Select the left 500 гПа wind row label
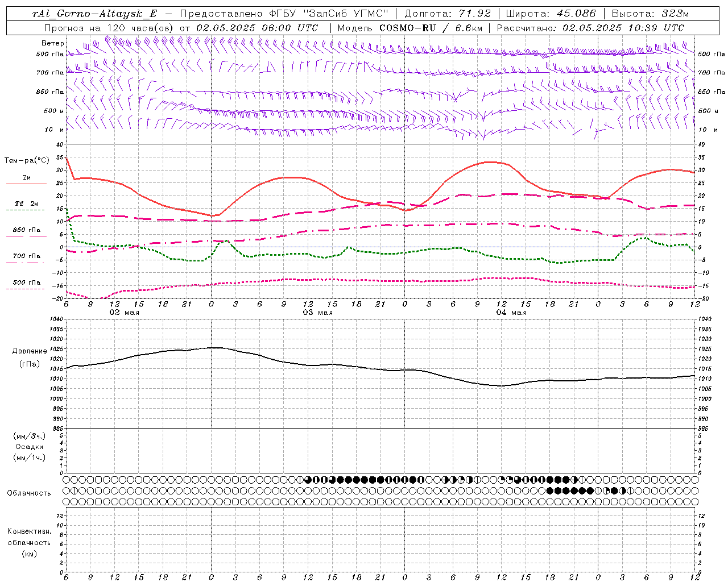 pos(50,54)
